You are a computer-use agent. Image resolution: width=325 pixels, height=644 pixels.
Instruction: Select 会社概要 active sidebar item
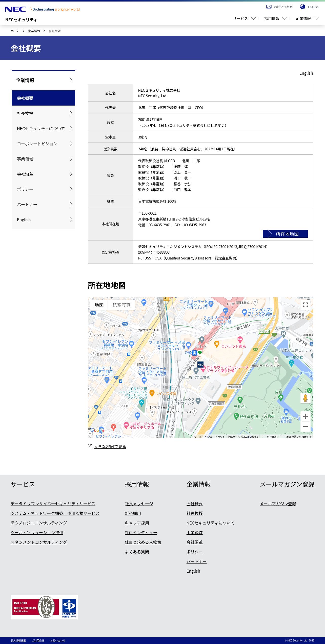[x=44, y=98]
